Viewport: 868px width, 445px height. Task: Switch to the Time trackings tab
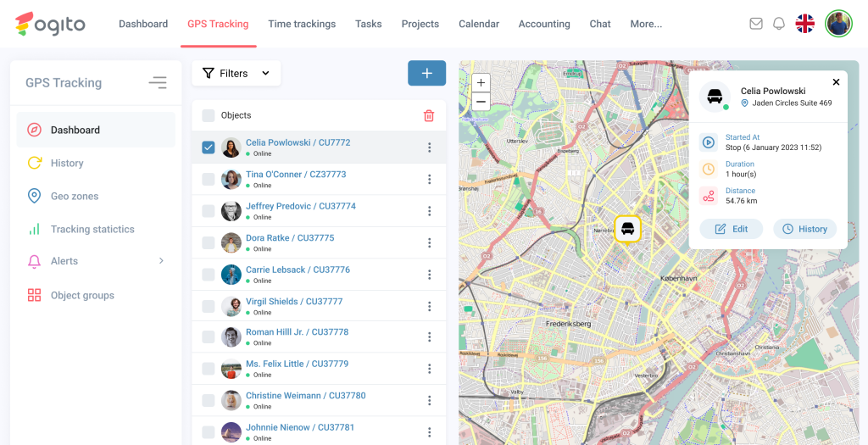(302, 24)
